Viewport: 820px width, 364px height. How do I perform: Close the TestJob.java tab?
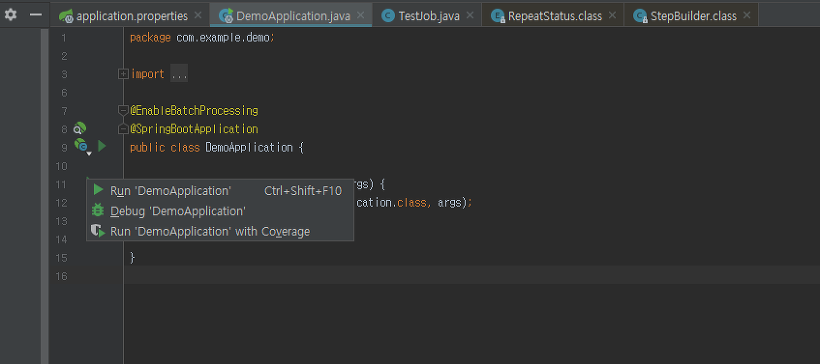[470, 15]
